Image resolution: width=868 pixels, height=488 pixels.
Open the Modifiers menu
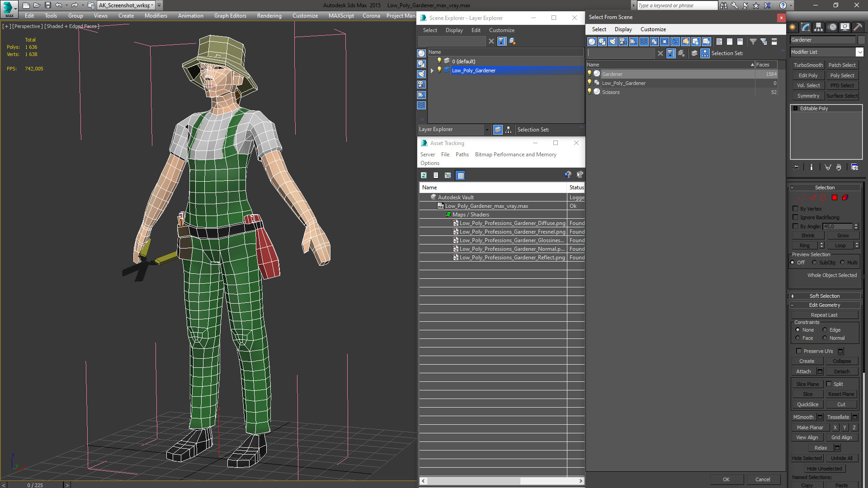tap(156, 16)
